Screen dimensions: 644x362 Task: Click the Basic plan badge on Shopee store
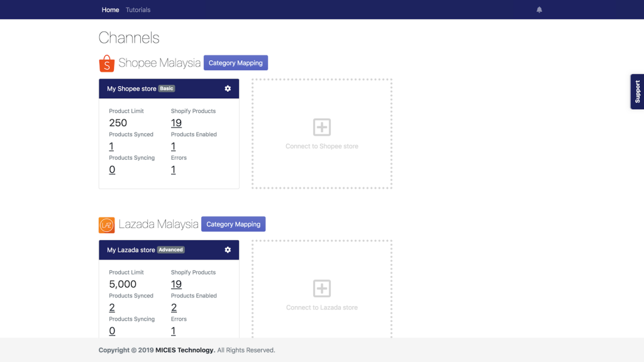167,89
